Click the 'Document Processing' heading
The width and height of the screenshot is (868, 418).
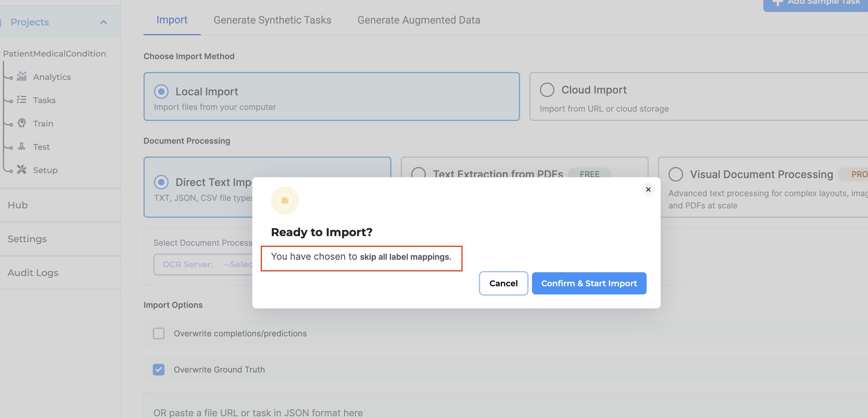coord(187,141)
